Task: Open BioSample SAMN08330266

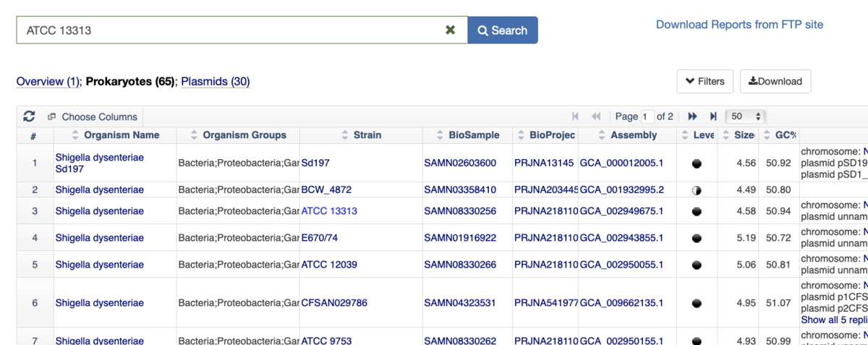Action: [x=460, y=265]
